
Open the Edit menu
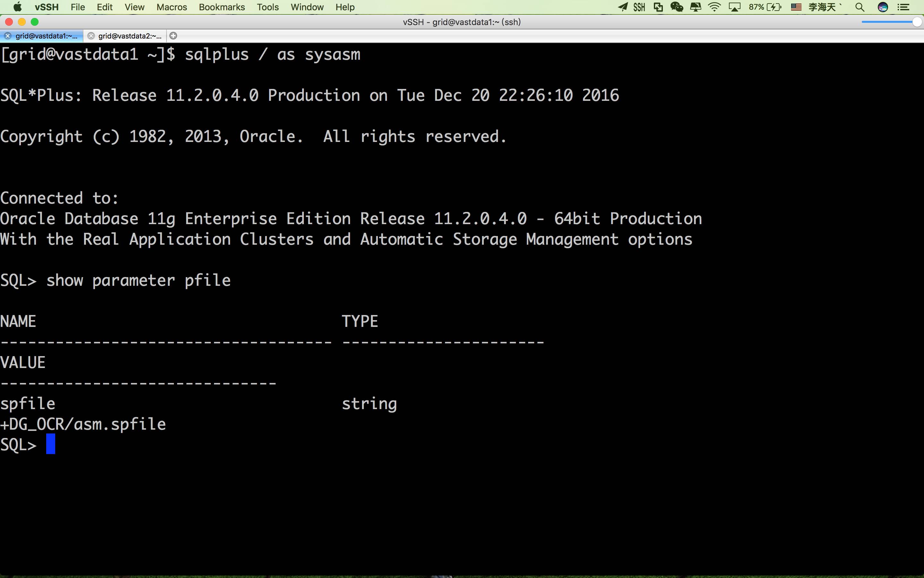point(105,7)
